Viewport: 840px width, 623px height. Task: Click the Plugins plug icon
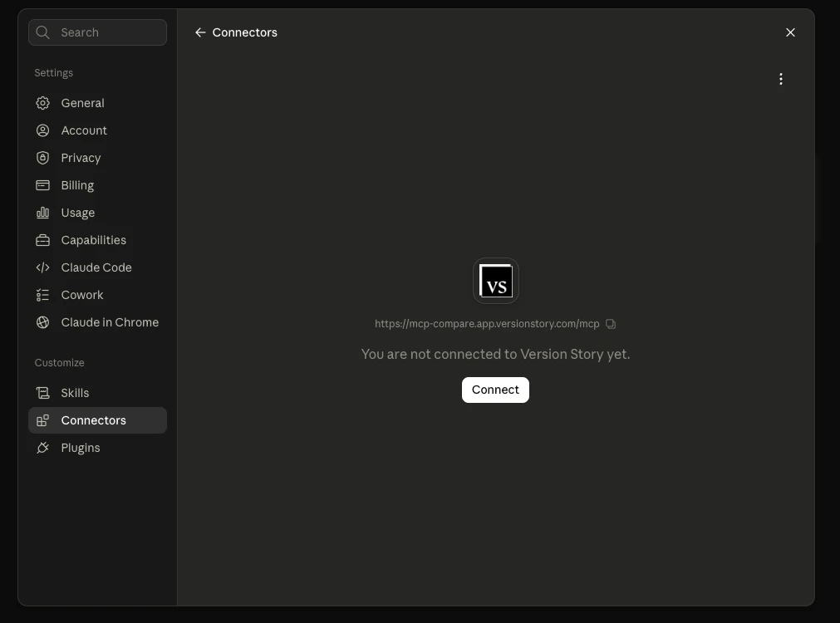(43, 448)
